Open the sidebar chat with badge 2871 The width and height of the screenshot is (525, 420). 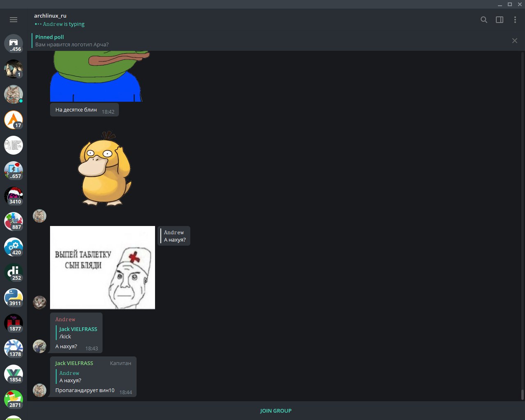click(14, 399)
